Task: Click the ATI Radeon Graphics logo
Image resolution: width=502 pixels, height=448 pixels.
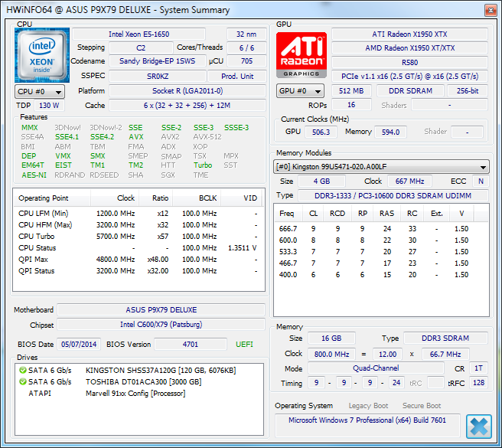Action: pos(302,55)
